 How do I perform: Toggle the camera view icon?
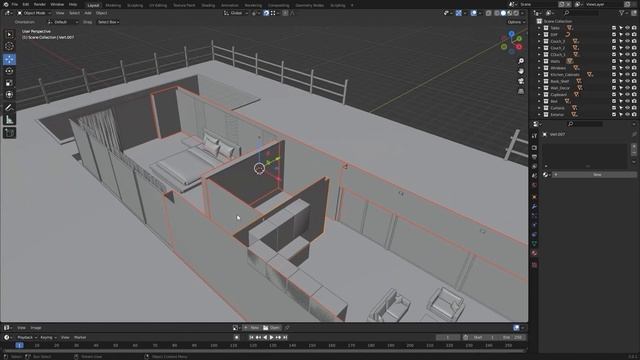[x=521, y=81]
